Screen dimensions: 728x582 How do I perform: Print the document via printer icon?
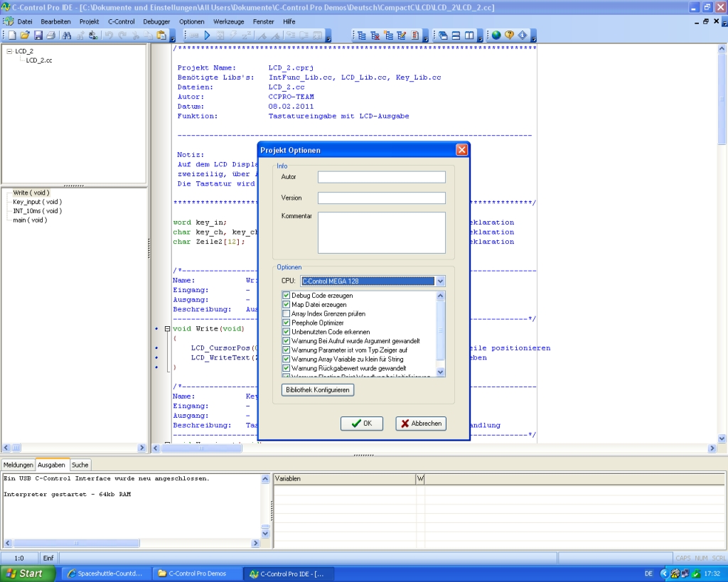click(x=51, y=36)
